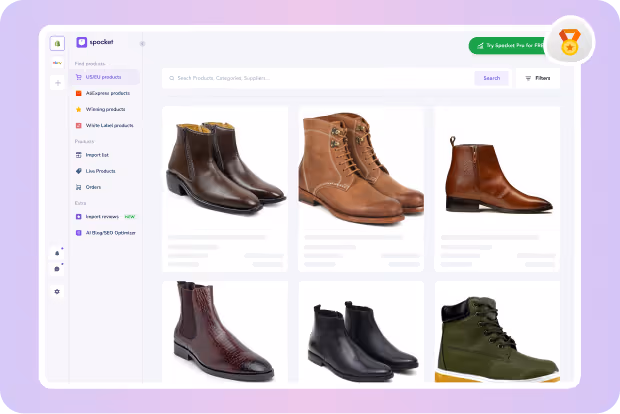620x414 pixels.
Task: Select the eBay store icon
Action: pos(57,63)
